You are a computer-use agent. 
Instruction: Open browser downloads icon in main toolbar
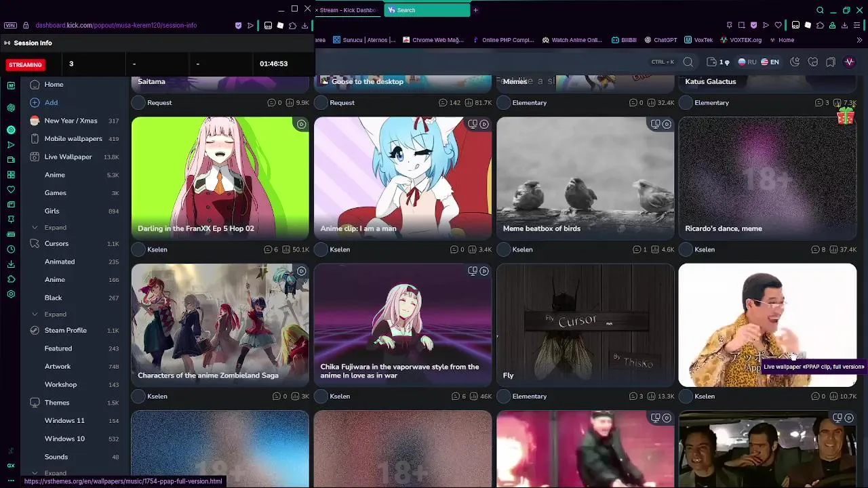pos(844,26)
